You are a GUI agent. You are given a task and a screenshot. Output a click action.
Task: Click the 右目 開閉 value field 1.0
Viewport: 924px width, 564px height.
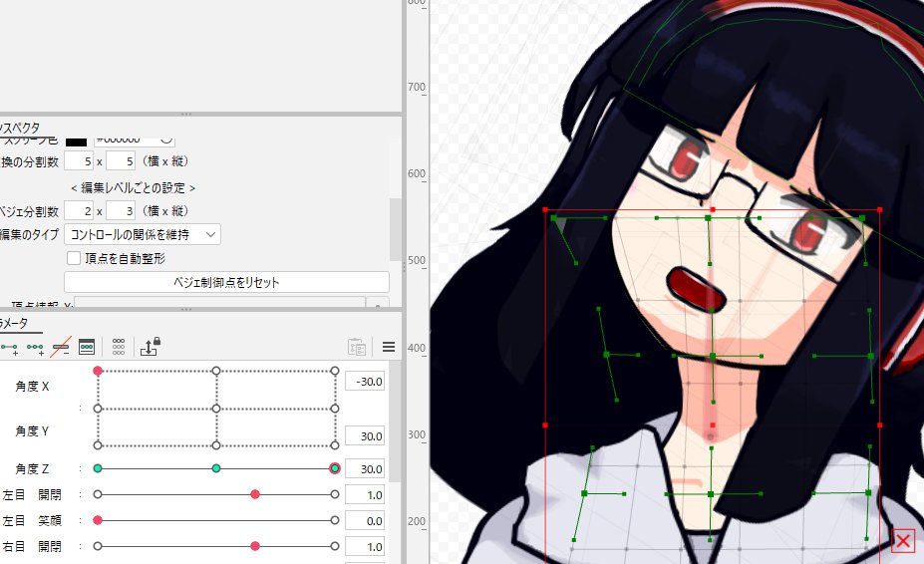[x=365, y=547]
